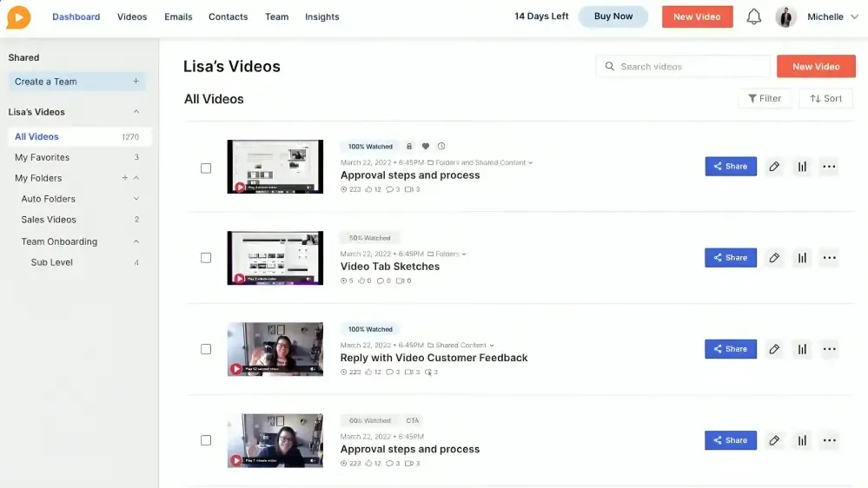The image size is (868, 488).
Task: Select checkbox for Video Tab Sketches
Action: click(206, 258)
